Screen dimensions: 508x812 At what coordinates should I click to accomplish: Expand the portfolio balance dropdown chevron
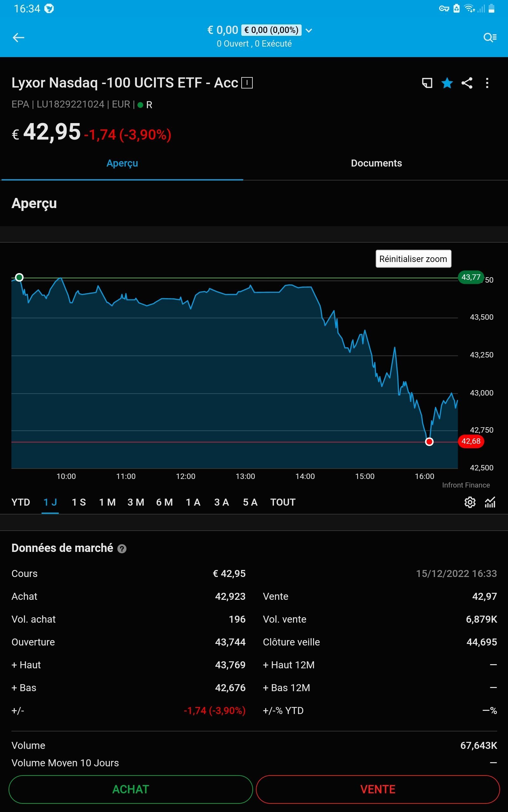309,30
